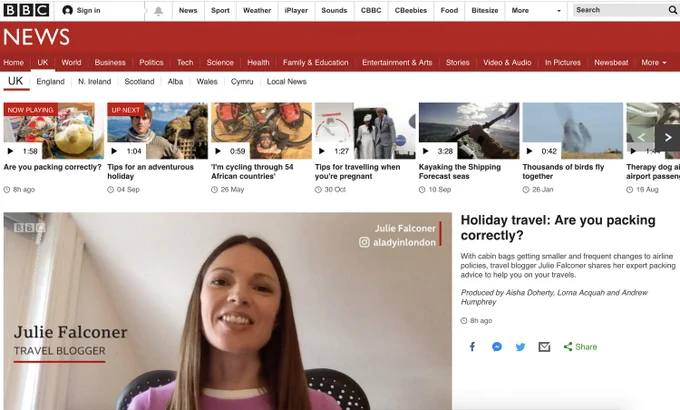The image size is (680, 410).
Task: Open England sub-section
Action: point(50,82)
